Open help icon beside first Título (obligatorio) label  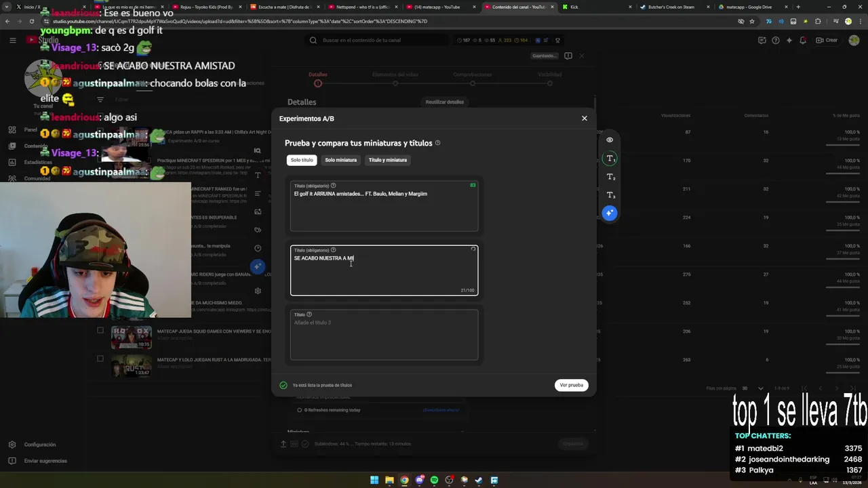tap(333, 186)
